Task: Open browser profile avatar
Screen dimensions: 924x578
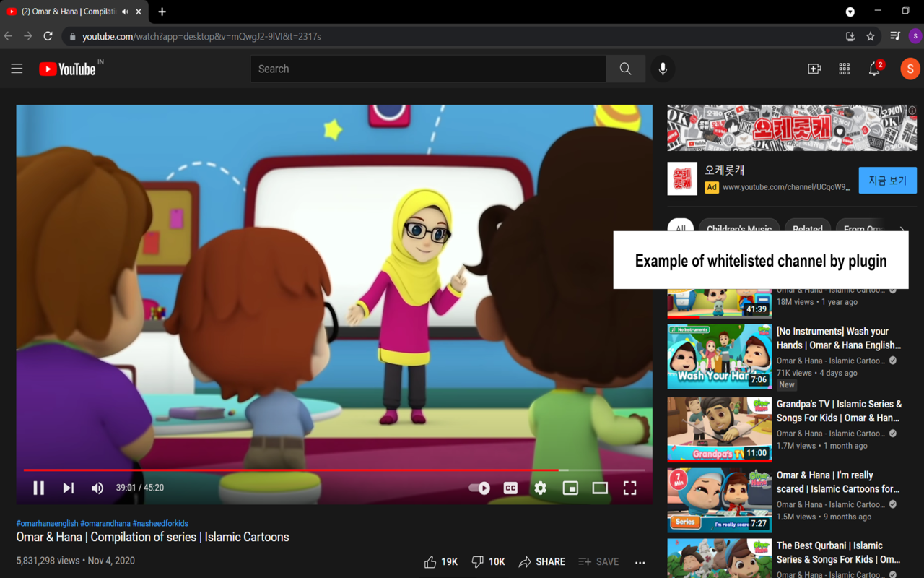Action: click(x=915, y=36)
